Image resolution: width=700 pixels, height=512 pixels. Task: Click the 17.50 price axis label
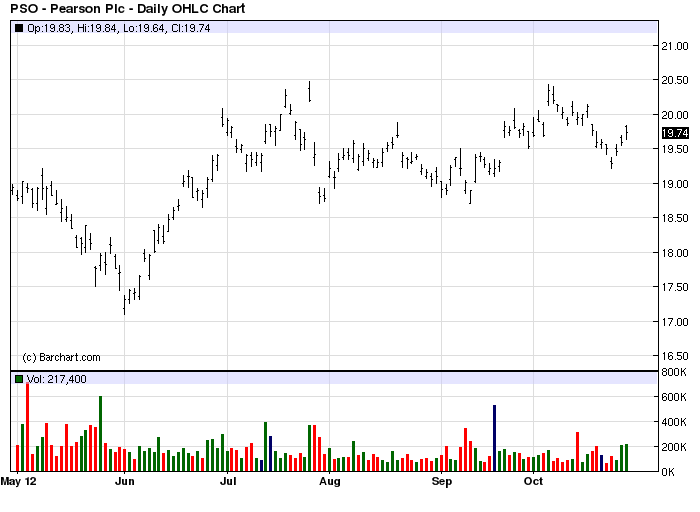point(675,287)
